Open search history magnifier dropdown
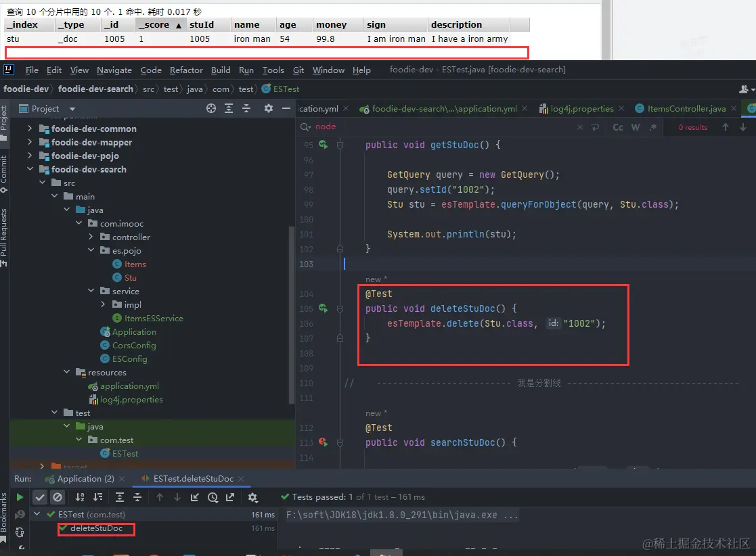This screenshot has width=756, height=556. click(x=306, y=126)
